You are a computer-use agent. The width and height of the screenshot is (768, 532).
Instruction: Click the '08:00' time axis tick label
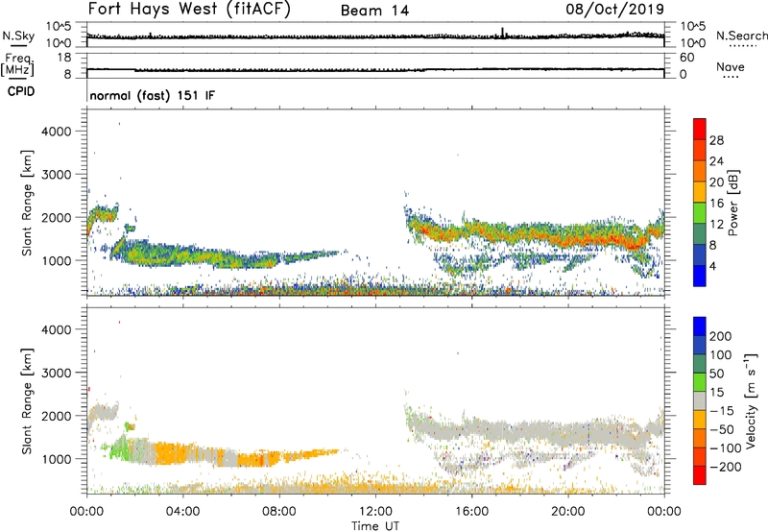(x=279, y=512)
